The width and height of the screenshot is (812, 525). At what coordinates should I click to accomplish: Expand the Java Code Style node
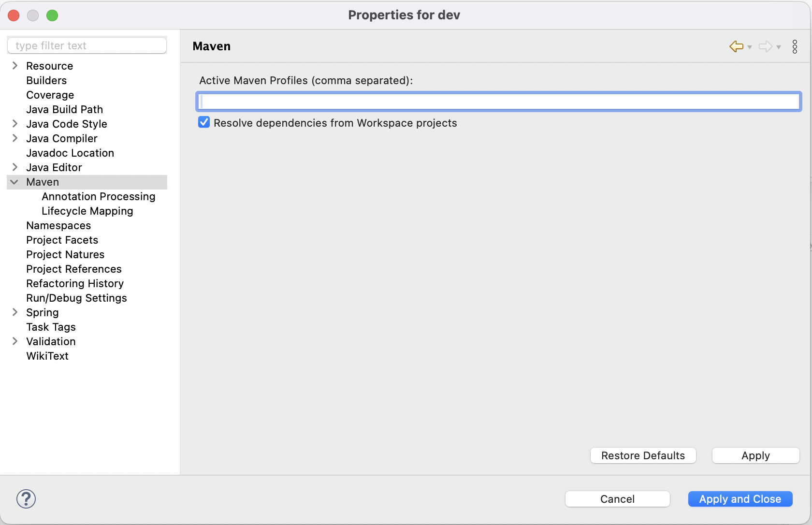point(15,124)
